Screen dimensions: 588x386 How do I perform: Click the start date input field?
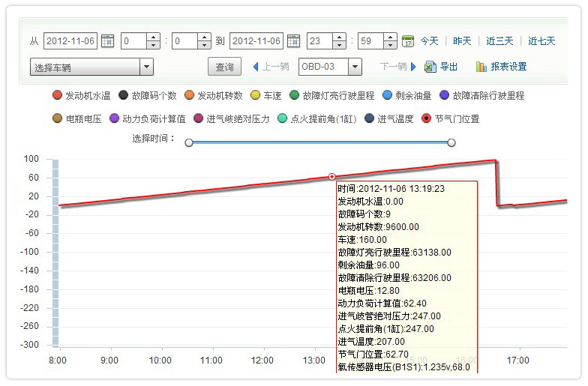70,41
